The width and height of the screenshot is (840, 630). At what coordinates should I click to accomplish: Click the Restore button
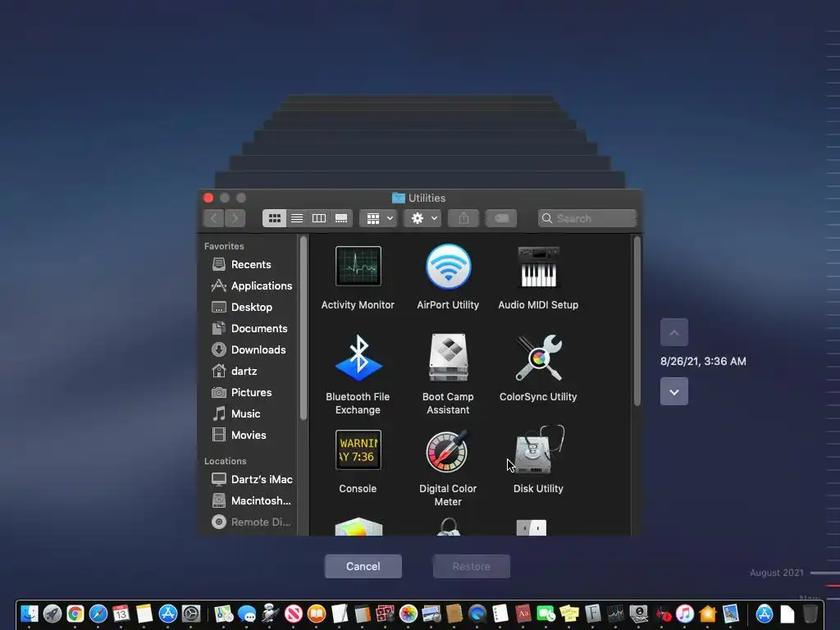tap(472, 566)
